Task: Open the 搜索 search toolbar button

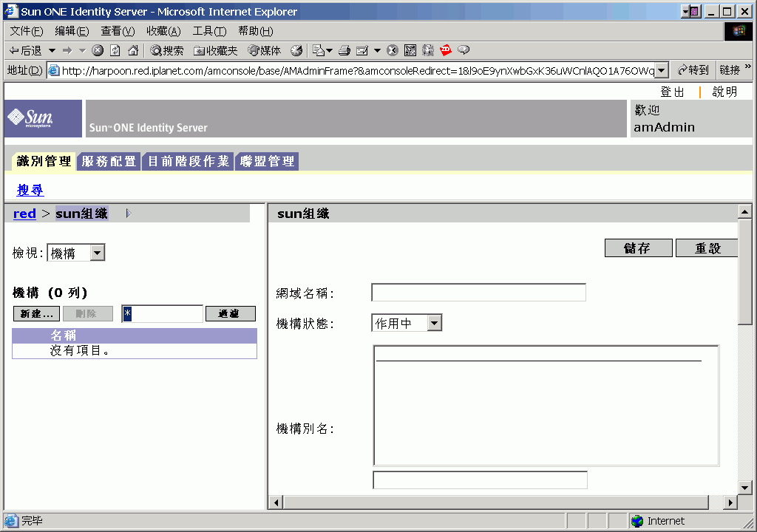Action: pos(166,50)
